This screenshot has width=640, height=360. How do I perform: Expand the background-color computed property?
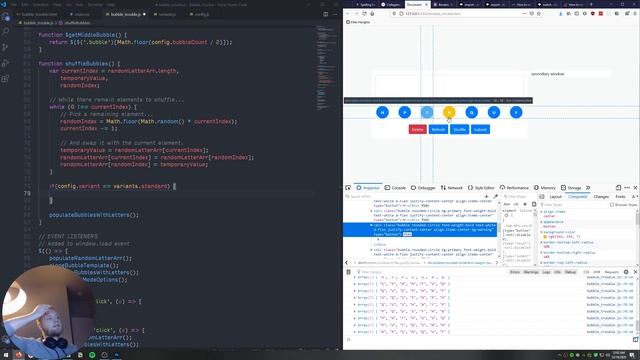click(542, 232)
